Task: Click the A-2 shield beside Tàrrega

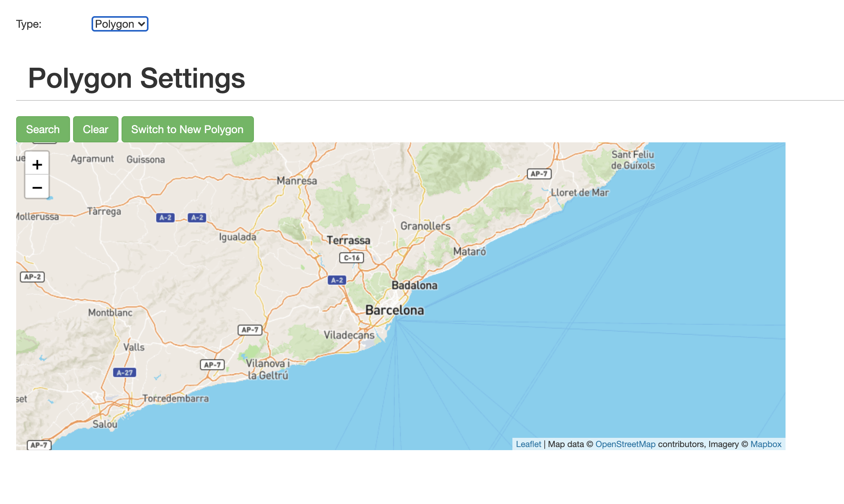Action: tap(165, 217)
